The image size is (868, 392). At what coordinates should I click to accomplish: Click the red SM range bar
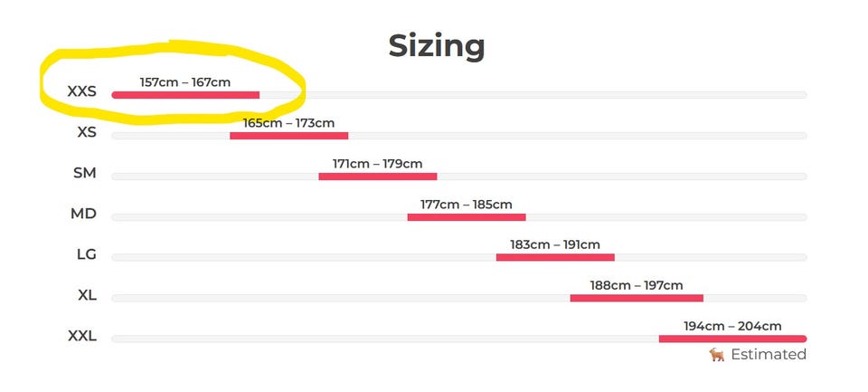pyautogui.click(x=378, y=177)
